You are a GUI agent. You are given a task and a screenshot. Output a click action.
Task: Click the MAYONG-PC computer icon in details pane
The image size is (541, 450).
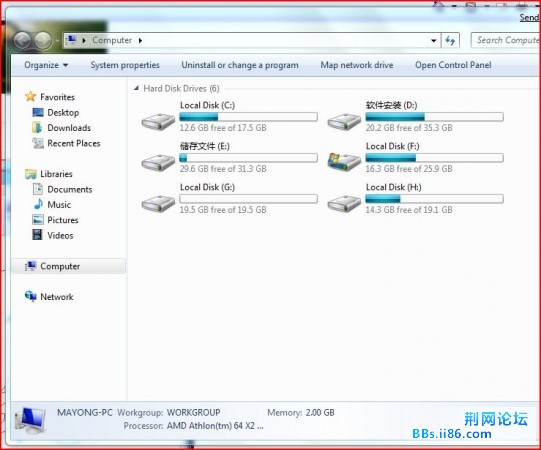(x=30, y=420)
